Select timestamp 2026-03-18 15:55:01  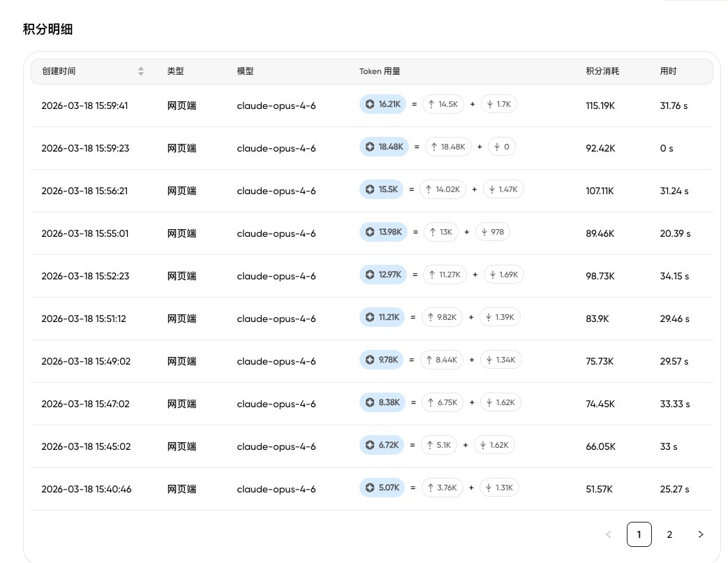pos(85,233)
